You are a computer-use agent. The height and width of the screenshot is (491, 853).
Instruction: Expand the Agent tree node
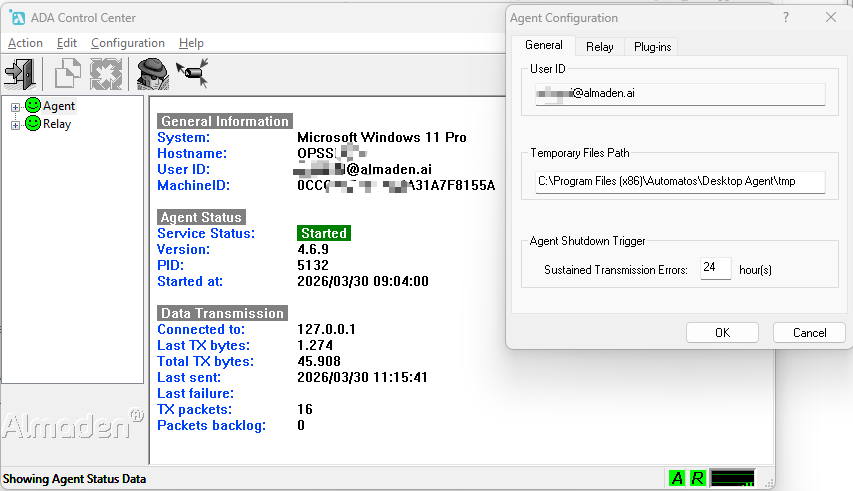(15, 106)
